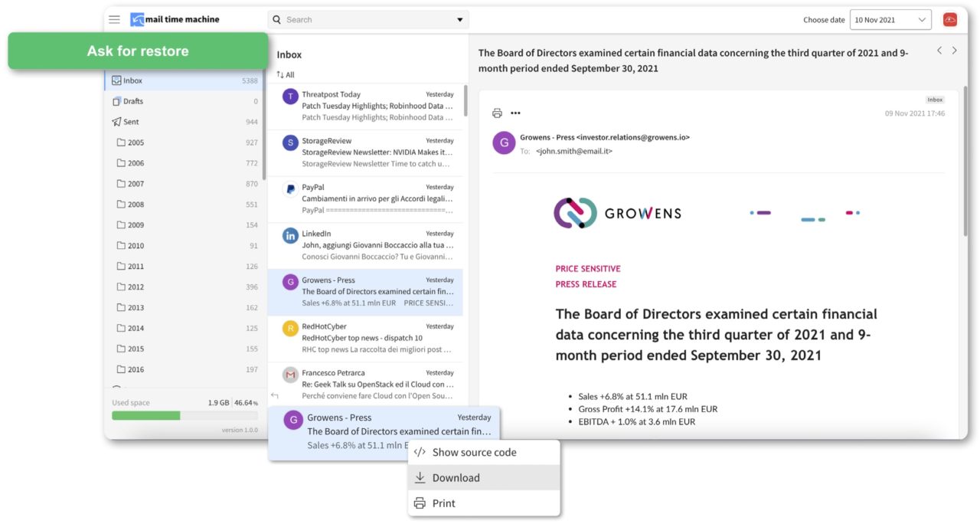Select Download from context menu
Screen dimensions: 980x524
[x=484, y=477]
